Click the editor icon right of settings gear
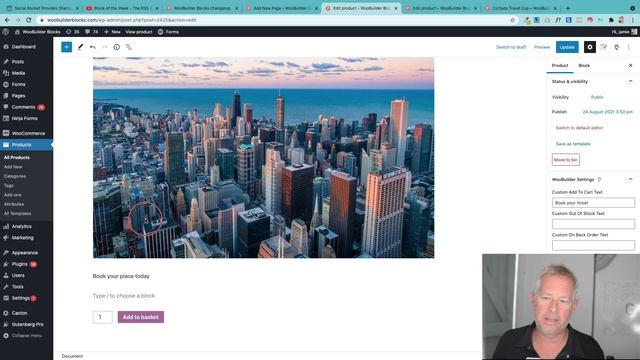The image size is (640, 360). point(603,47)
